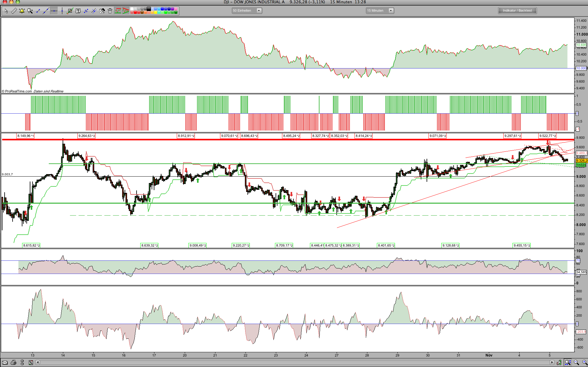Click the chain link icon
Screen dimensions: 588x367
(x=22, y=363)
